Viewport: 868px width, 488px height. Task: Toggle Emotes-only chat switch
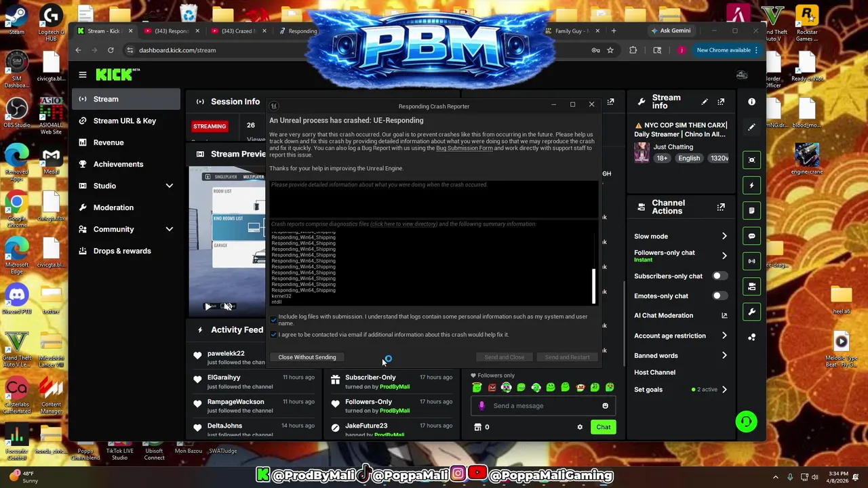pos(719,296)
